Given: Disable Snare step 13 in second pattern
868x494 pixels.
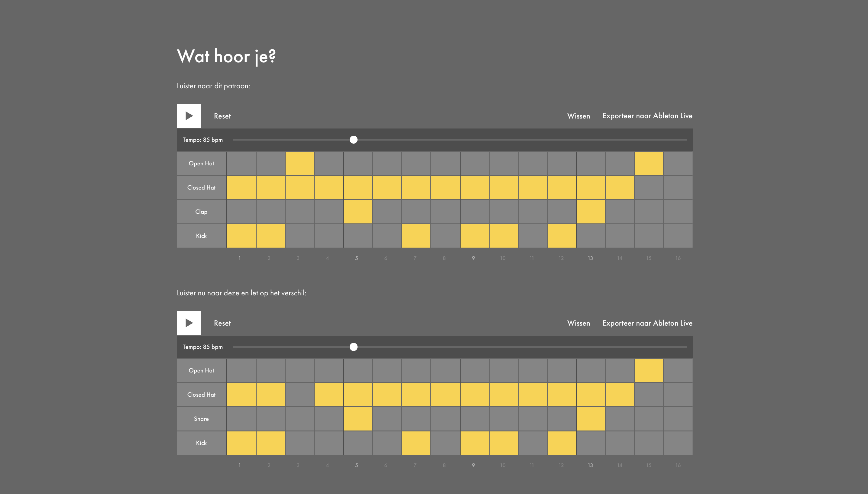Looking at the screenshot, I should point(591,419).
